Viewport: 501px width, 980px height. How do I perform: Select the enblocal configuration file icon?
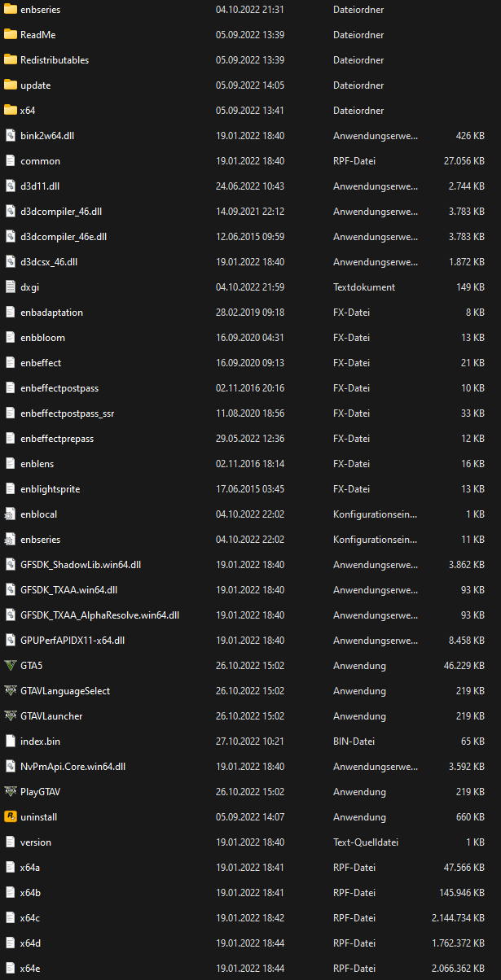tap(11, 514)
